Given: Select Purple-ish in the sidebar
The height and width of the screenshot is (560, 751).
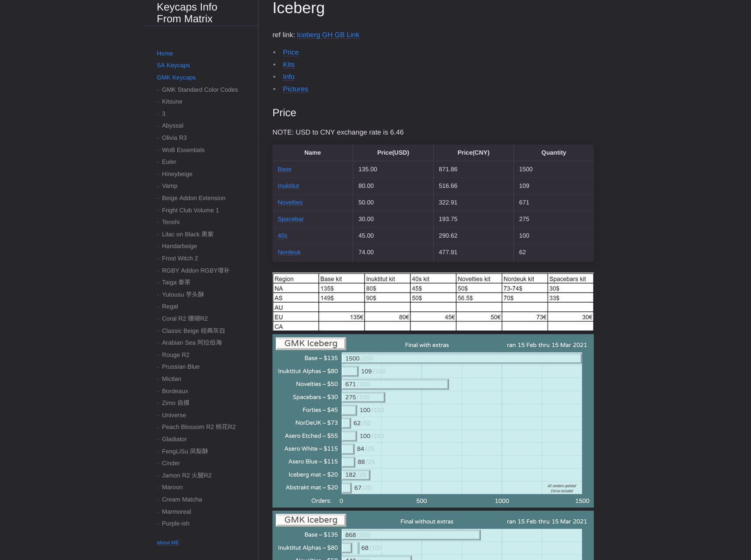Looking at the screenshot, I should click(176, 524).
